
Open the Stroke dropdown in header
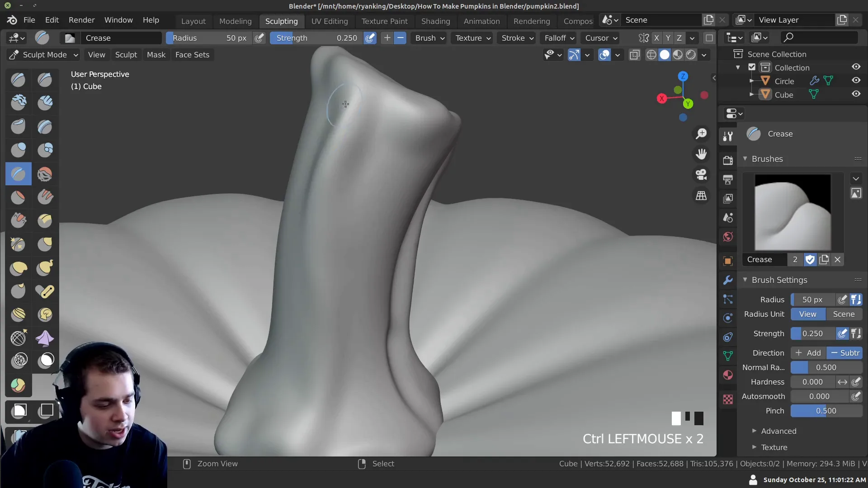(x=518, y=38)
